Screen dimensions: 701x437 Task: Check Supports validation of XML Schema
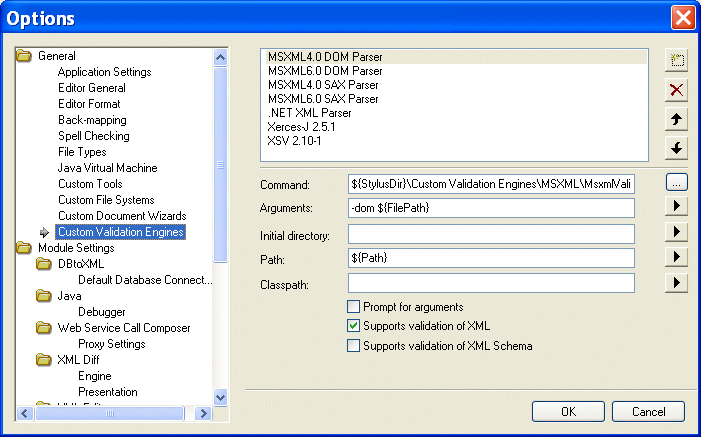click(353, 346)
